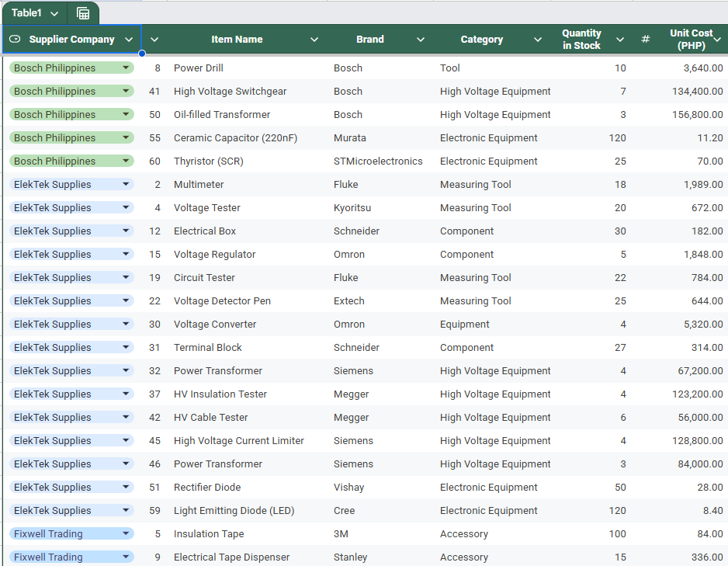Open supplier chip for Terminal Block row
The width and height of the screenshot is (728, 566).
click(x=71, y=347)
